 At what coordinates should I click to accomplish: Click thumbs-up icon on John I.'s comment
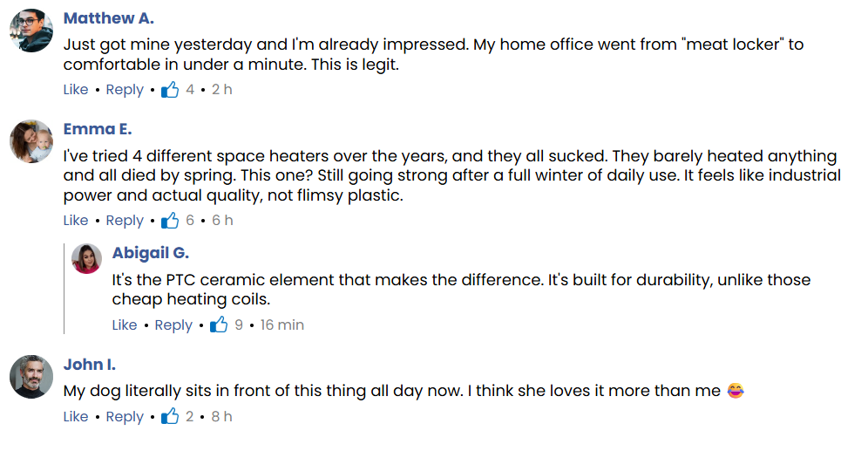point(170,416)
